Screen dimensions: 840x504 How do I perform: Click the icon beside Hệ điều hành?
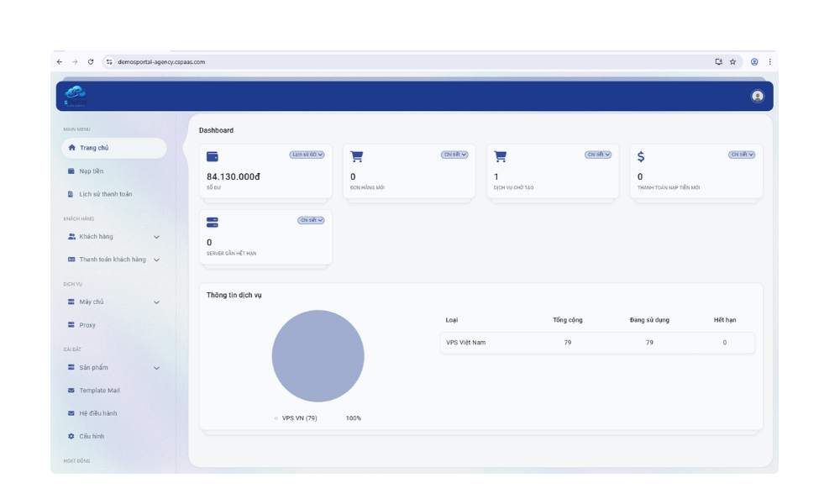pyautogui.click(x=71, y=413)
